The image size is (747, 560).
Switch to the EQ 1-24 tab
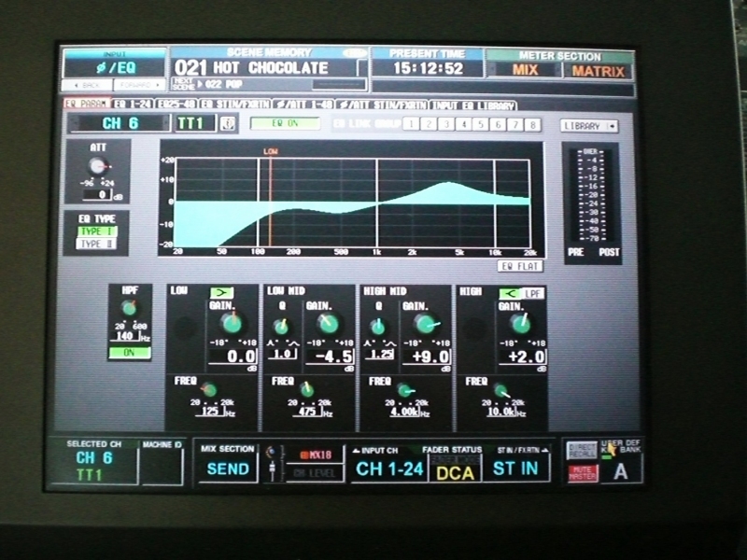point(133,104)
